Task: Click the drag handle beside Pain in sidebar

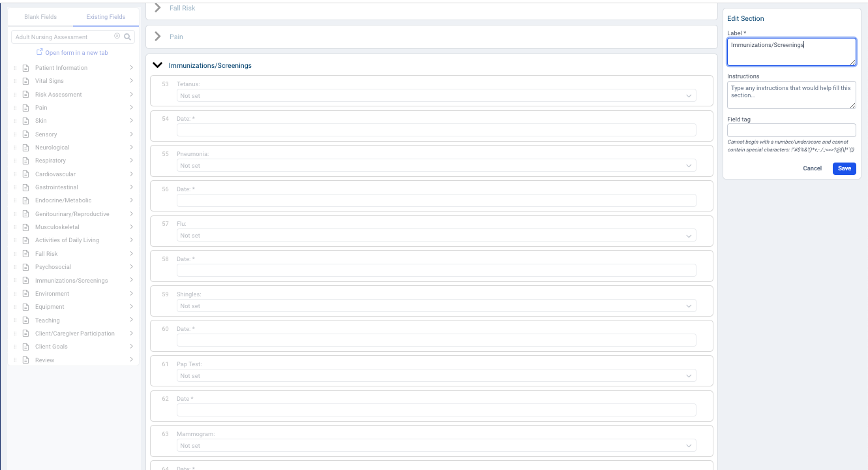Action: (x=15, y=108)
